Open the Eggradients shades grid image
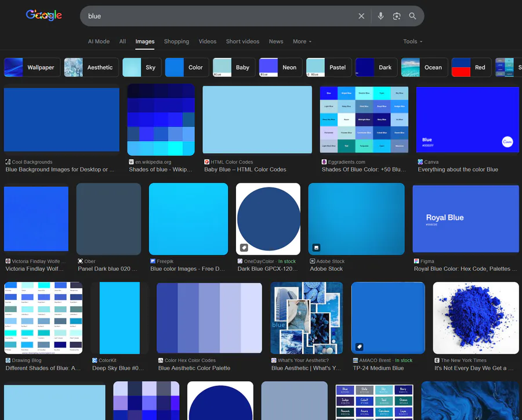522x420 pixels. click(364, 120)
